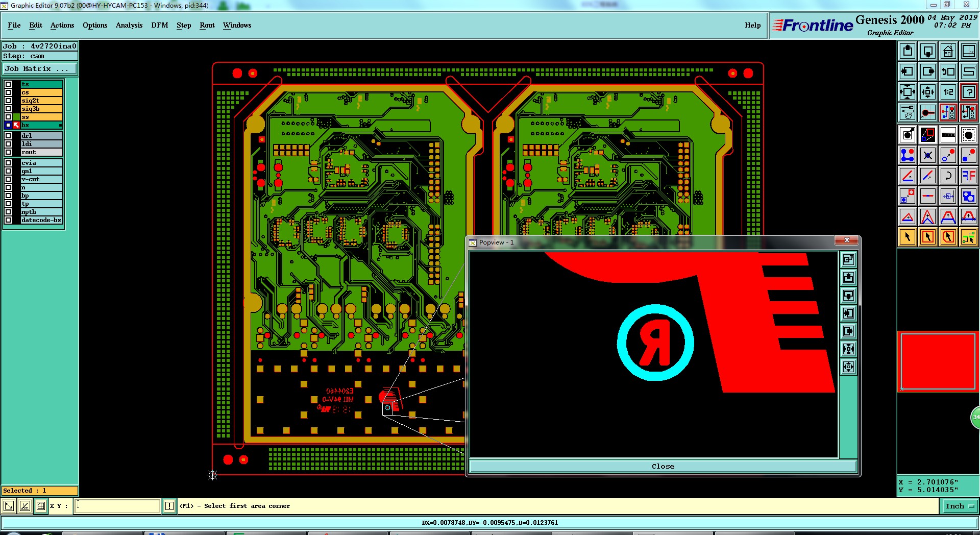The height and width of the screenshot is (535, 980).
Task: Click the pan up toolbar icon
Action: click(x=908, y=51)
